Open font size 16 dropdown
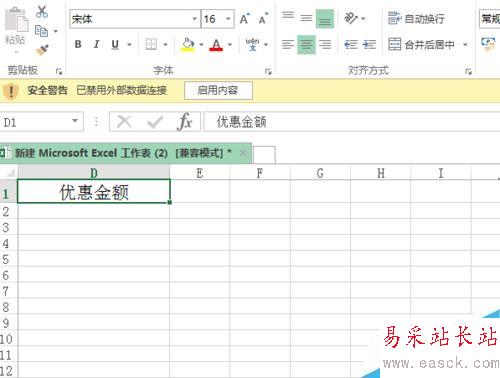The width and height of the screenshot is (500, 378). (228, 19)
